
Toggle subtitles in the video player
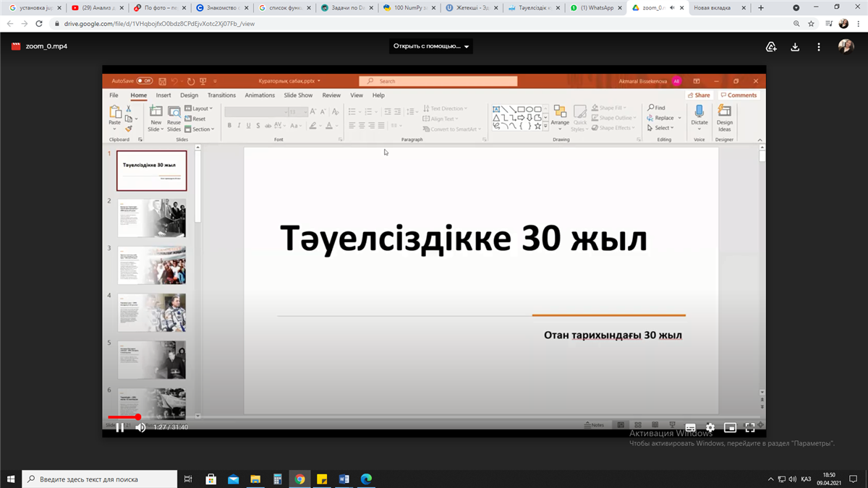[690, 427]
